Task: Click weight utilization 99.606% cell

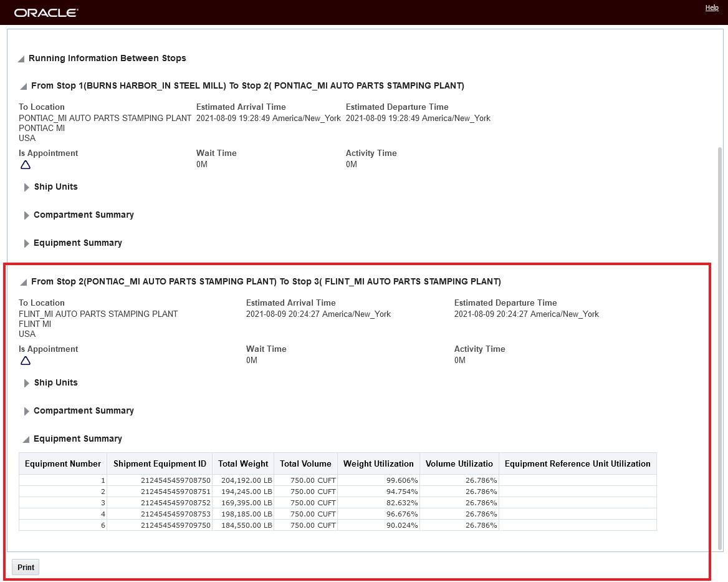Action: (379, 480)
